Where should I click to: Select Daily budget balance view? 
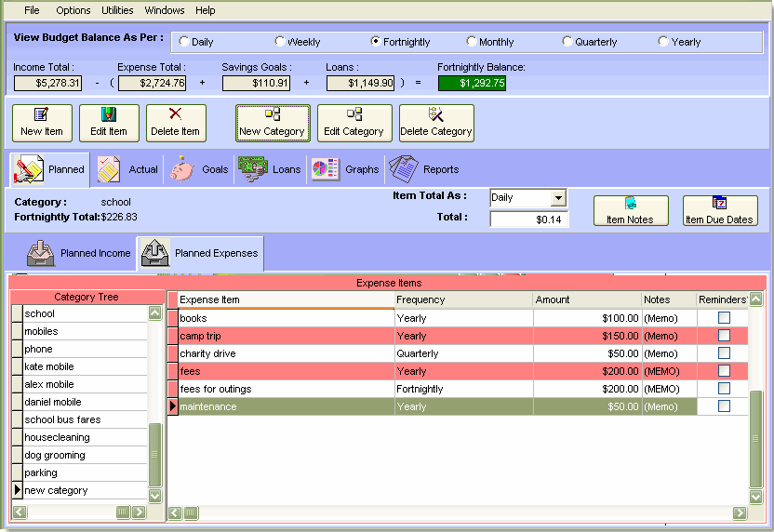click(x=184, y=42)
